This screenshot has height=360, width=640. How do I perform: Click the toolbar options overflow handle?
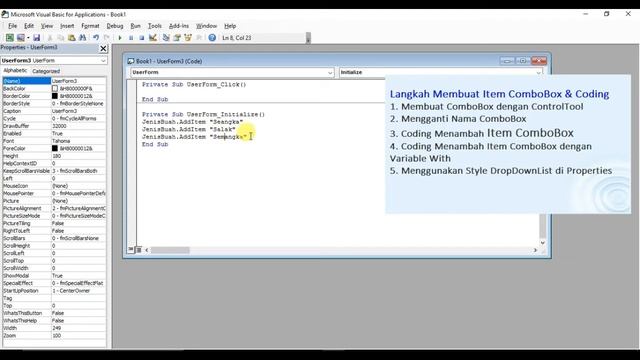(308, 38)
